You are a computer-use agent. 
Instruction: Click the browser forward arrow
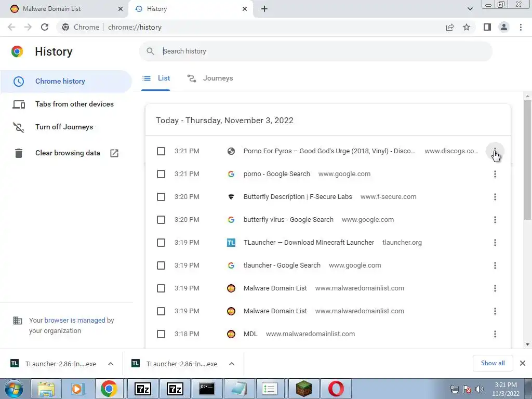coord(28,27)
